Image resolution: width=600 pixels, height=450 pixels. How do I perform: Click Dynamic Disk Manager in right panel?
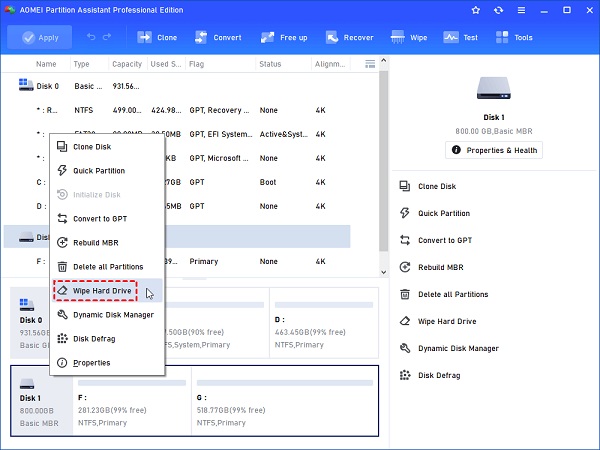tap(458, 348)
